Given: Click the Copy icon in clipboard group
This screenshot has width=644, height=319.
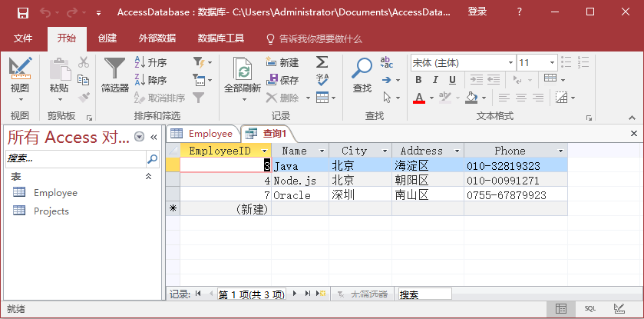Looking at the screenshot, I should [84, 80].
